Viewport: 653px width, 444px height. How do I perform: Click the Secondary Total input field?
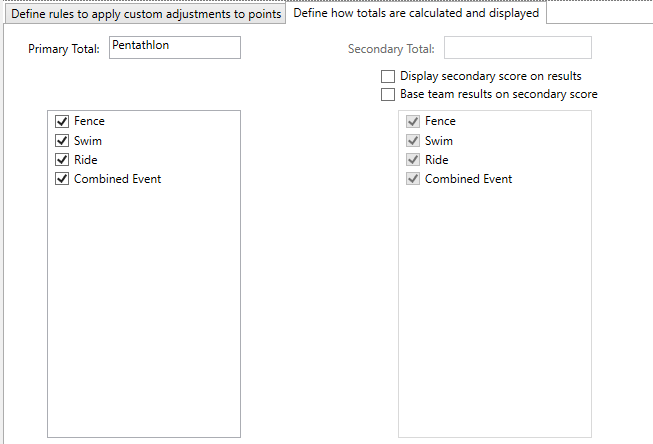[518, 47]
